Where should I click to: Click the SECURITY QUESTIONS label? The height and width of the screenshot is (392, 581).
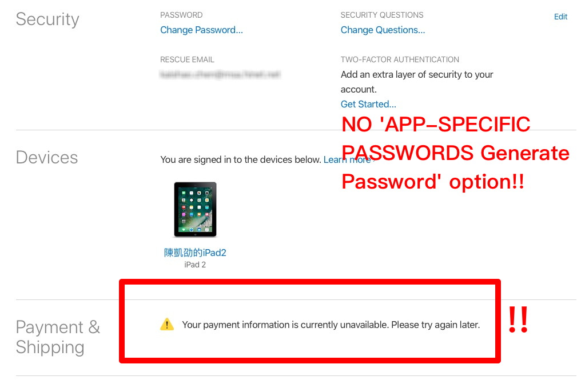[381, 15]
